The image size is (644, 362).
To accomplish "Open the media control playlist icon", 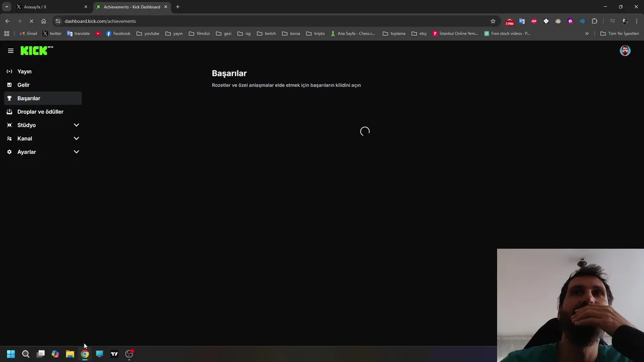I will pos(612,21).
